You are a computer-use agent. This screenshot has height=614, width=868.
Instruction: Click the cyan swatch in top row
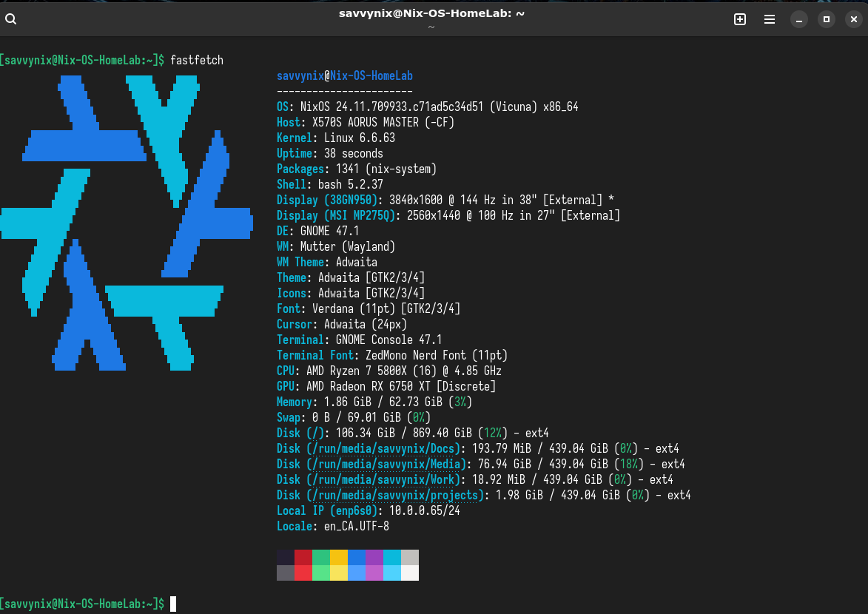click(392, 557)
